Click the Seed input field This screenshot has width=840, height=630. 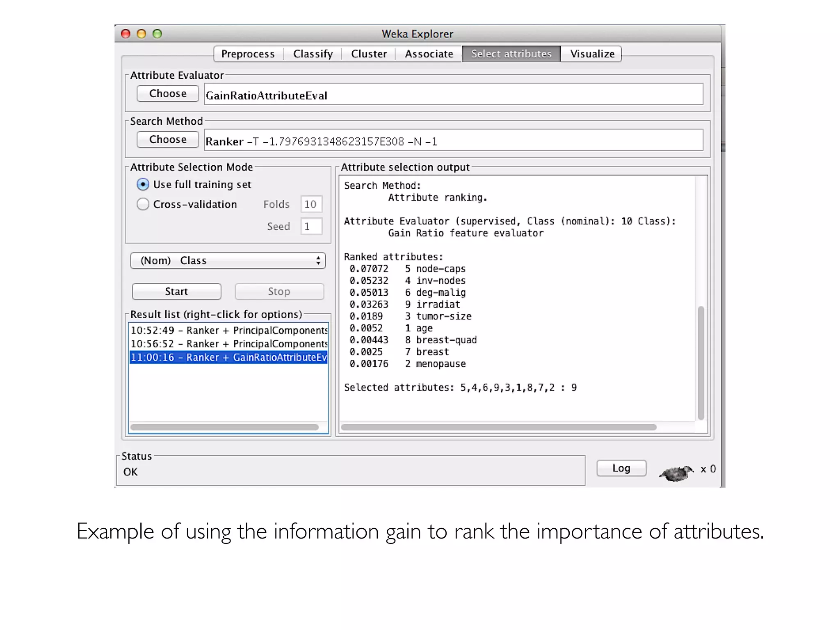tap(311, 226)
